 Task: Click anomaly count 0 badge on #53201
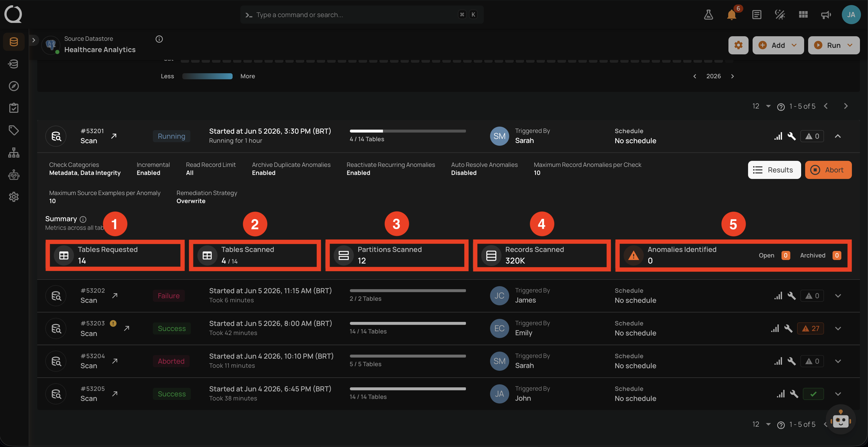pyautogui.click(x=812, y=136)
